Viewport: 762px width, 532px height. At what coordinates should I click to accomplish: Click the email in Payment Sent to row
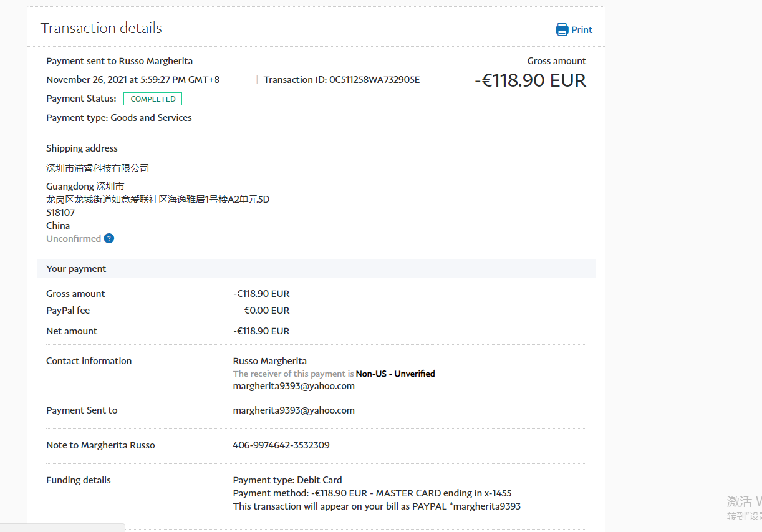click(x=294, y=410)
